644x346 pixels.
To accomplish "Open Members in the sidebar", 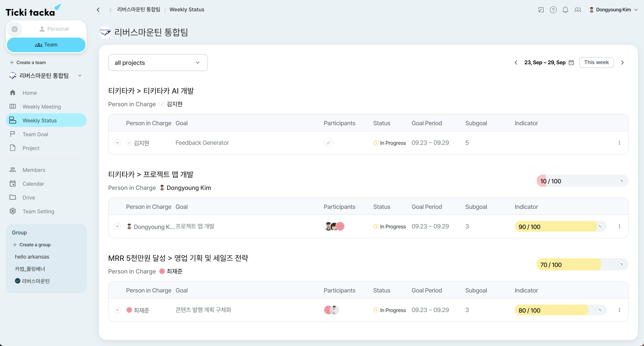I will [46, 170].
